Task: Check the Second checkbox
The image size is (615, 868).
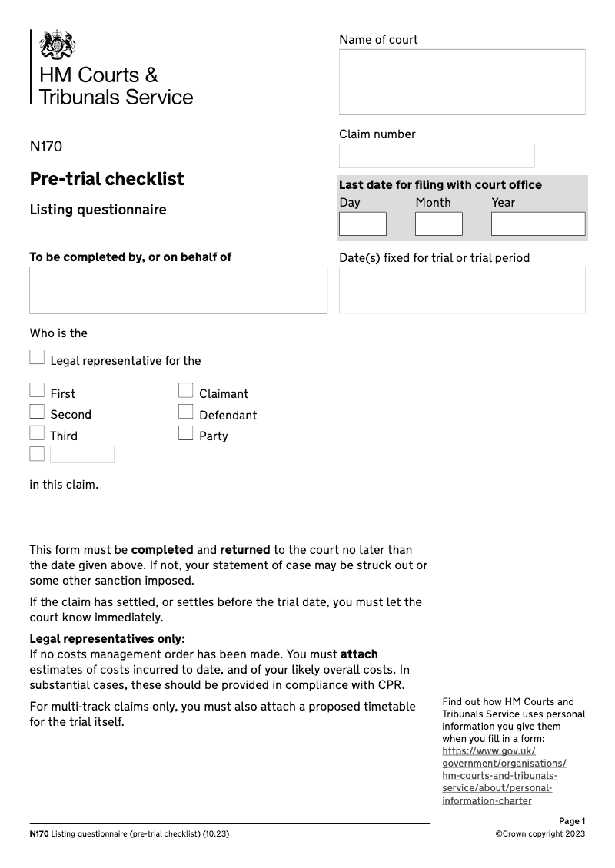Action: 37,412
